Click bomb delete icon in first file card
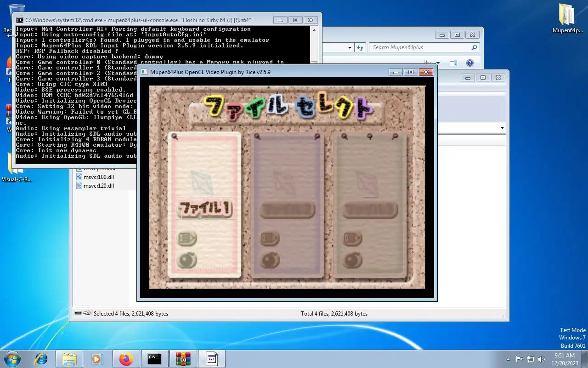The height and width of the screenshot is (368, 588). click(x=187, y=261)
